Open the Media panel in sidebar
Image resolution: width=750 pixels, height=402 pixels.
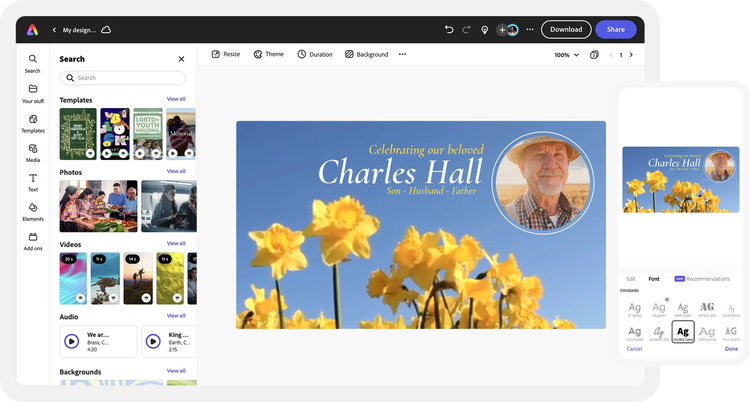tap(33, 153)
